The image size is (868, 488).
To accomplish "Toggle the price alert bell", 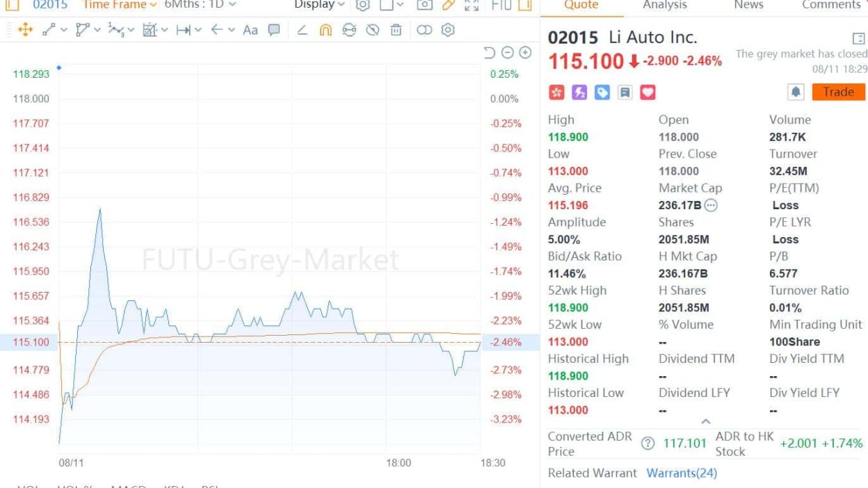I will point(796,92).
